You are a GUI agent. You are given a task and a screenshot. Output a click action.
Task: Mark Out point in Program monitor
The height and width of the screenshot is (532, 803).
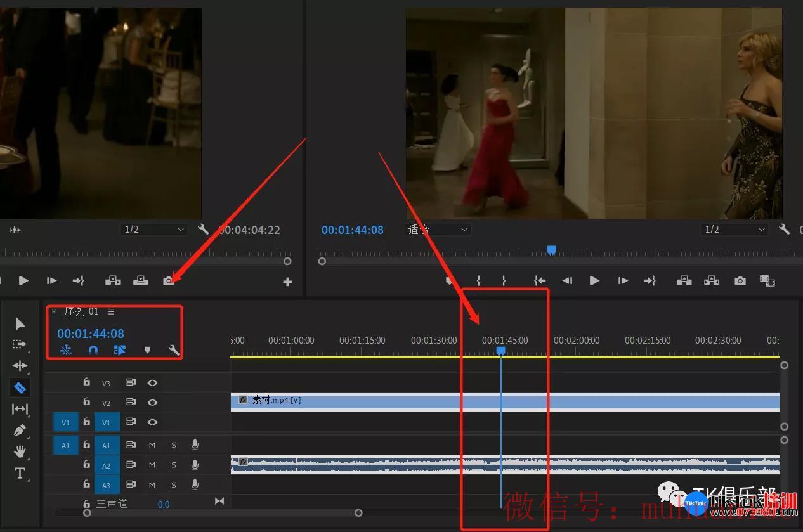504,280
